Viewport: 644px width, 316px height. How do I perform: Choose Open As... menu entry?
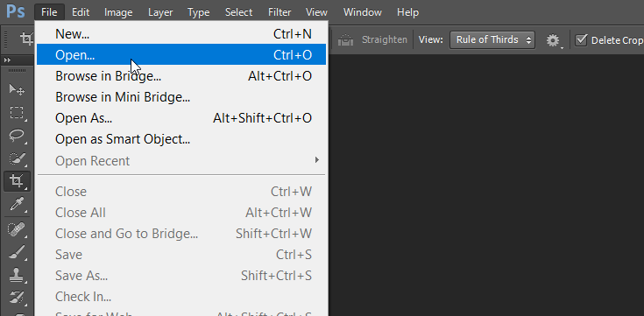point(181,118)
